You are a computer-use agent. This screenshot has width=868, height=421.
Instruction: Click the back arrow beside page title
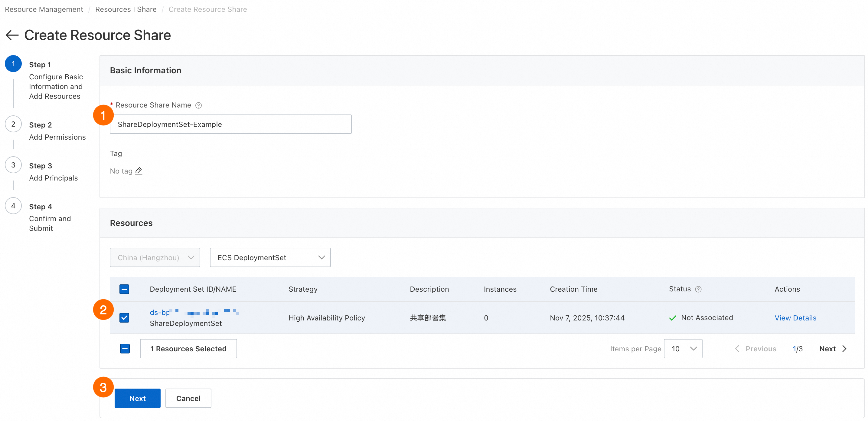click(12, 35)
